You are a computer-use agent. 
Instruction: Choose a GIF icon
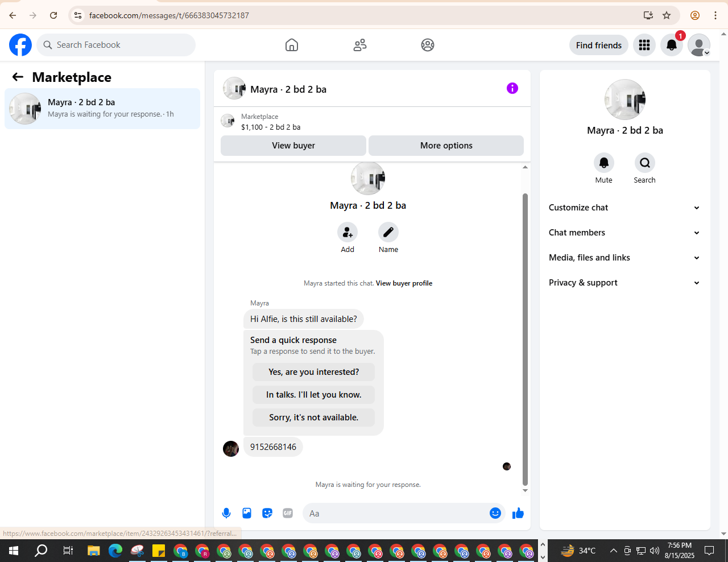point(288,513)
